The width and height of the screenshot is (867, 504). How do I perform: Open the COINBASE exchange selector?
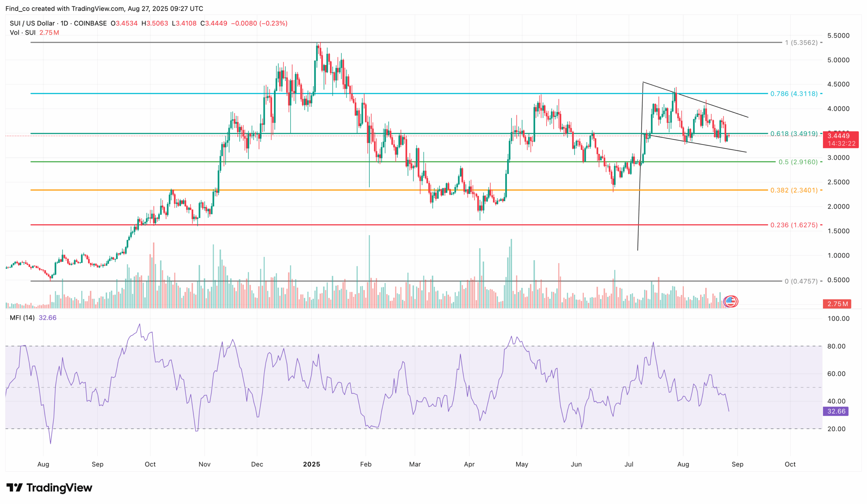(91, 23)
